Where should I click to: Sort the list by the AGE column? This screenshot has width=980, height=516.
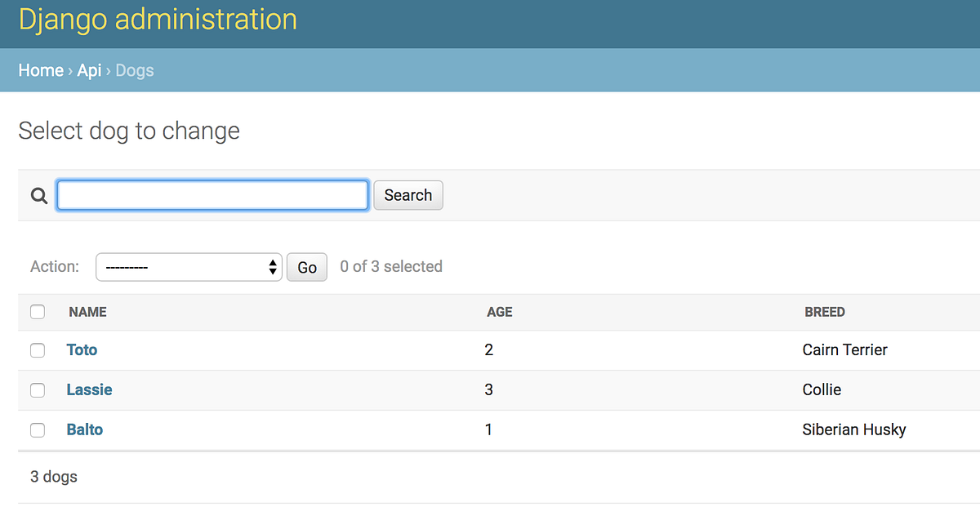pos(499,312)
